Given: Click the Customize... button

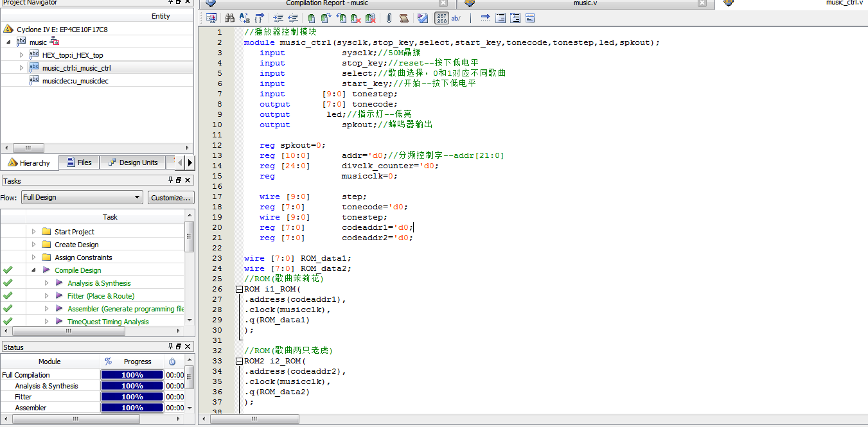Looking at the screenshot, I should click(171, 198).
